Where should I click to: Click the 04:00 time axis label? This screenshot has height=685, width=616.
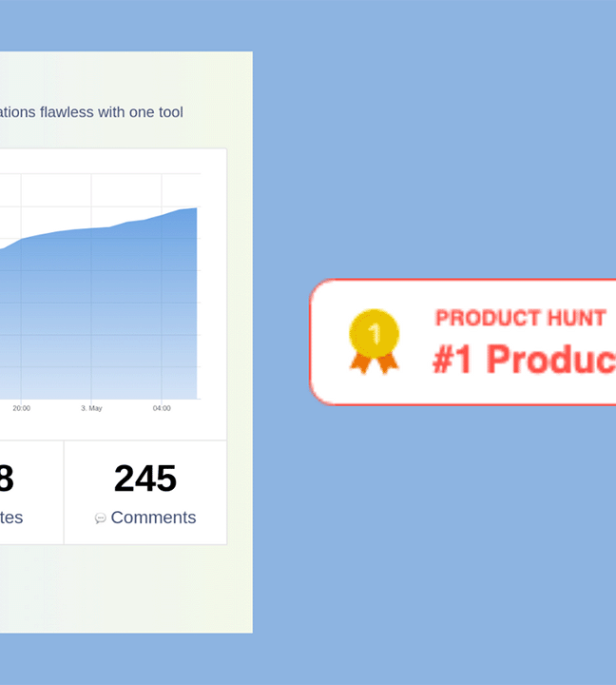[x=162, y=408]
